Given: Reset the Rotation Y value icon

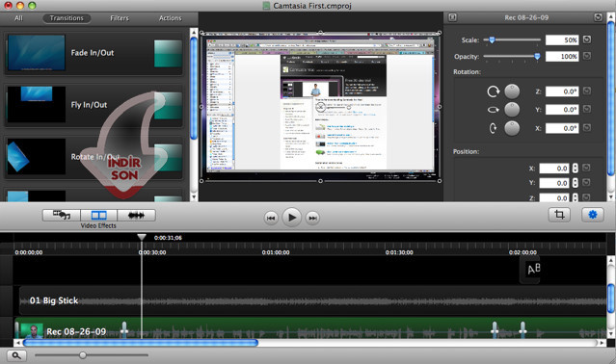Looking at the screenshot, I should coord(587,109).
